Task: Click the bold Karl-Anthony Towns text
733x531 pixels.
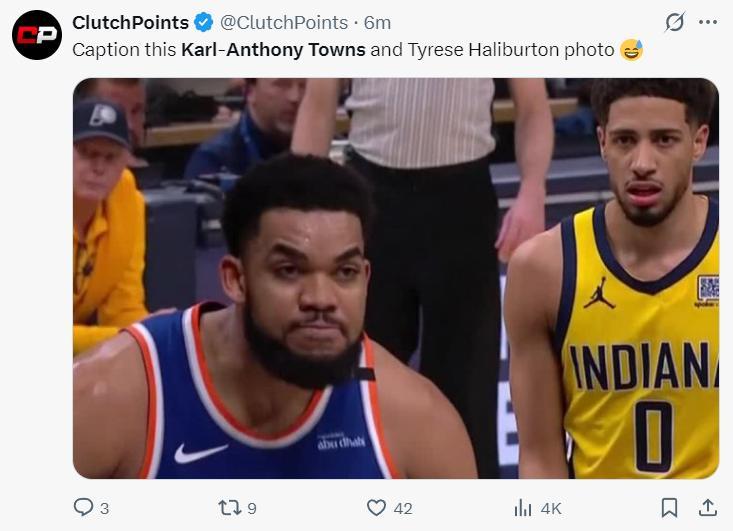Action: point(273,48)
